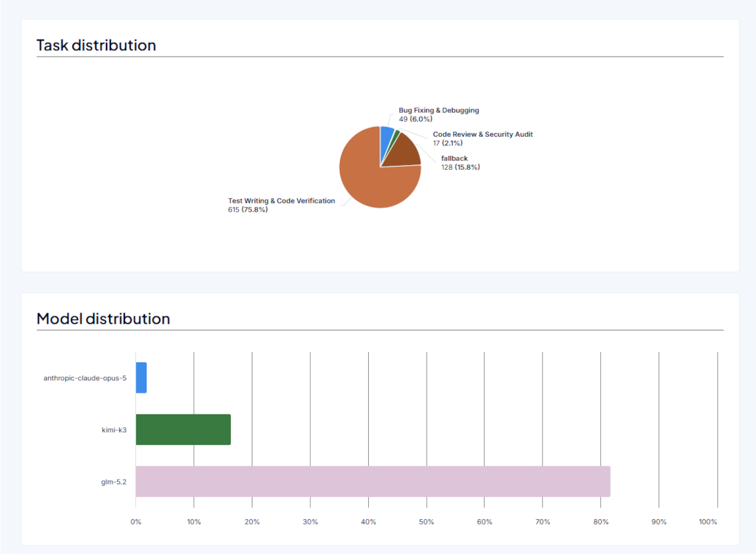
Task: Click the '49 (6.0%)' value
Action: coord(415,119)
